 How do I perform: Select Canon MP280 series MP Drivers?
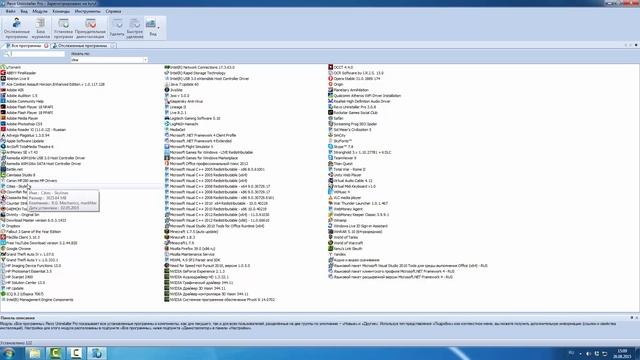pos(29,181)
